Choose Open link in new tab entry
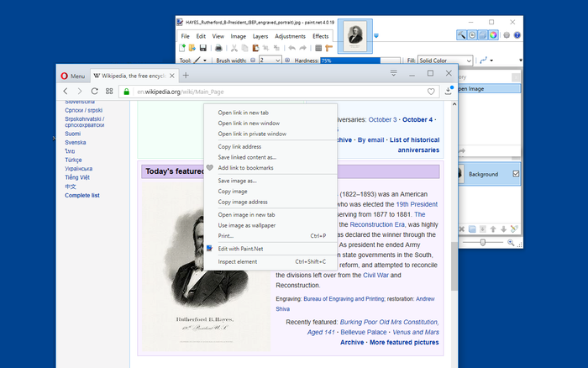The image size is (588, 368). [270, 113]
